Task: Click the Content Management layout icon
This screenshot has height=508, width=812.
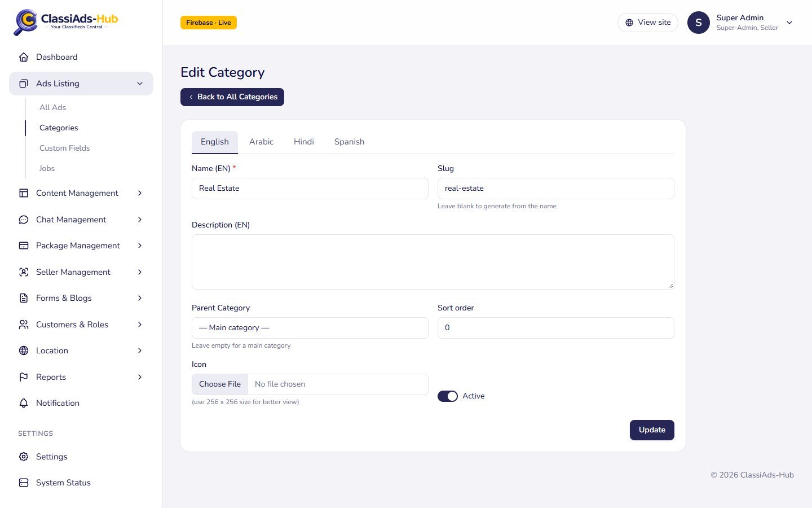Action: coord(24,193)
